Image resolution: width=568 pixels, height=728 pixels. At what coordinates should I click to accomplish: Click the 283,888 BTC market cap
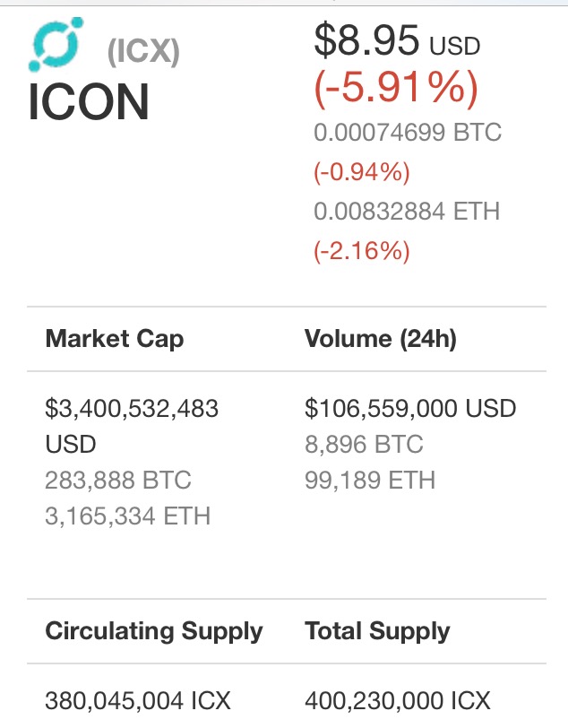tap(118, 480)
